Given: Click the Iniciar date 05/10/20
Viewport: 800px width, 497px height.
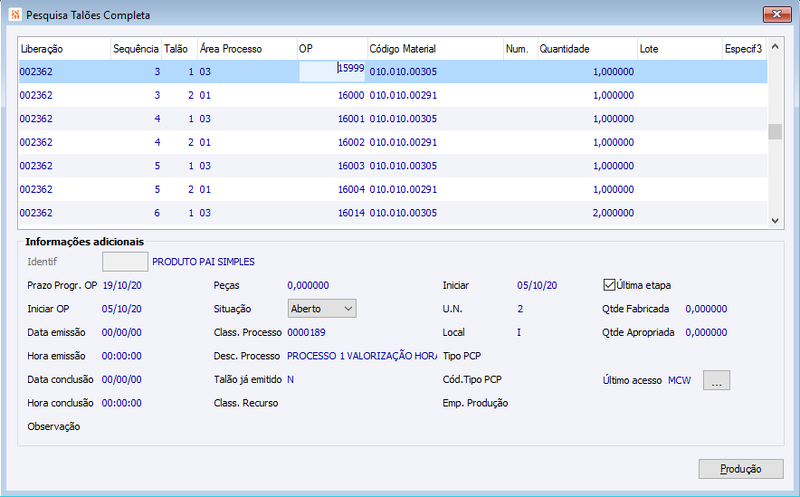Looking at the screenshot, I should pos(537,285).
